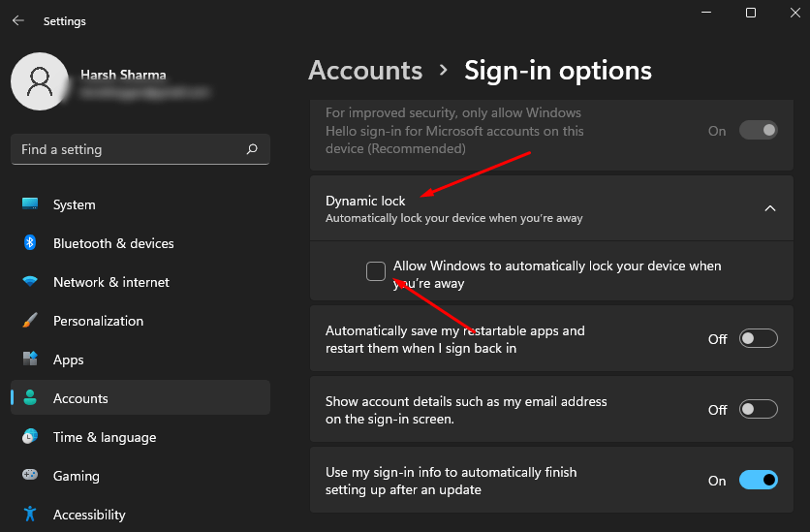
Task: Click the Find a setting search box
Action: [126, 149]
